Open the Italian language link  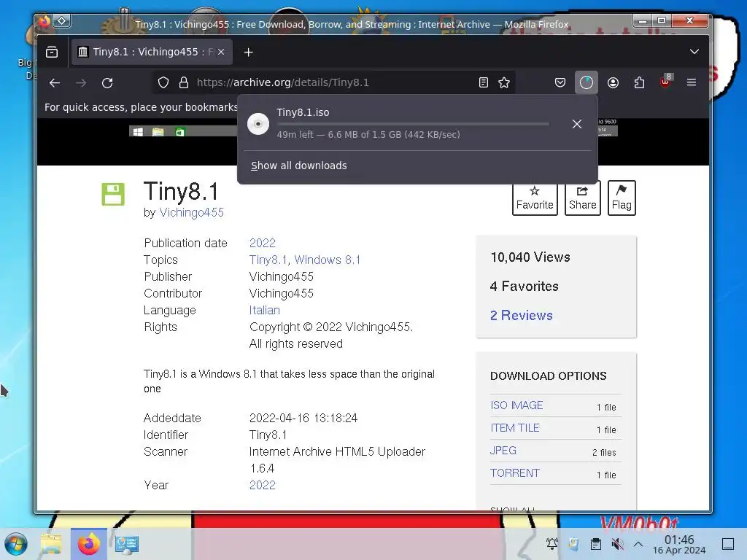(x=264, y=310)
